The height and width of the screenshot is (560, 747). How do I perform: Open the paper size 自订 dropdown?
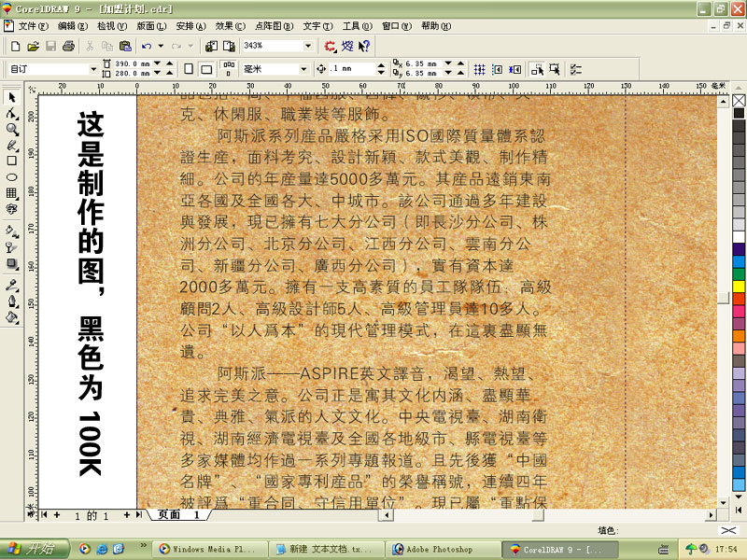93,69
